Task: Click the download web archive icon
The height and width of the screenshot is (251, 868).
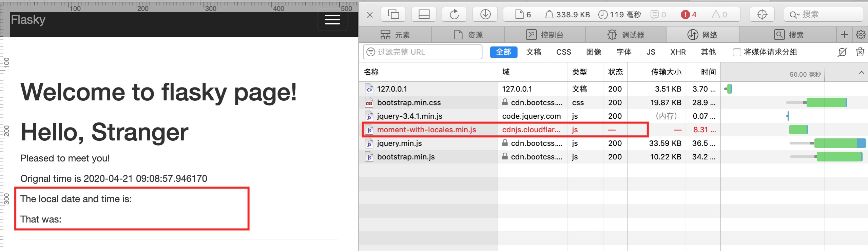Action: 485,14
